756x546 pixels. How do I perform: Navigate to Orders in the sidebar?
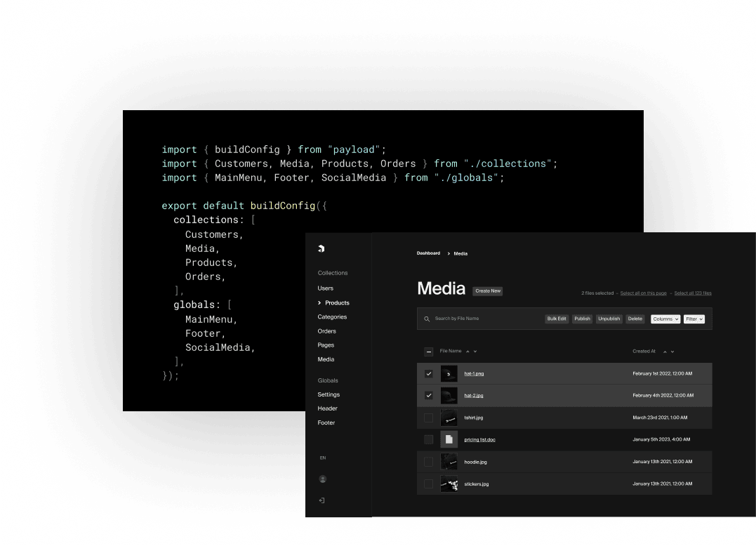[x=327, y=331]
